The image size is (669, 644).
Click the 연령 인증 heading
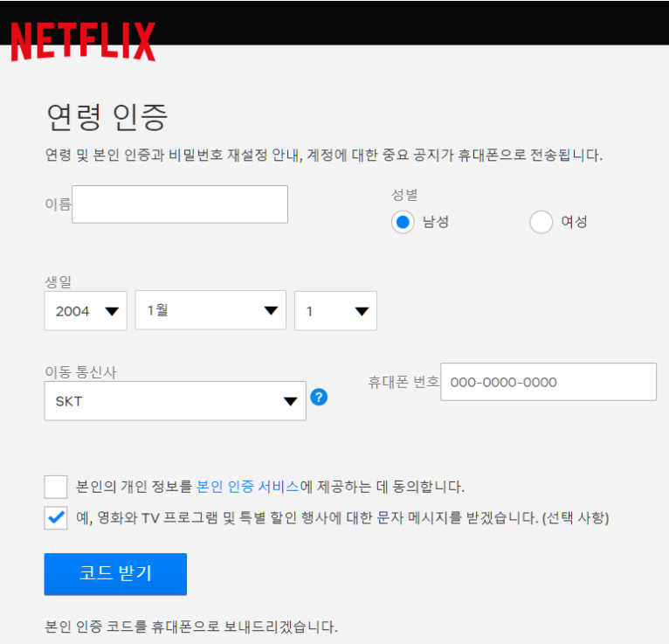(x=107, y=117)
